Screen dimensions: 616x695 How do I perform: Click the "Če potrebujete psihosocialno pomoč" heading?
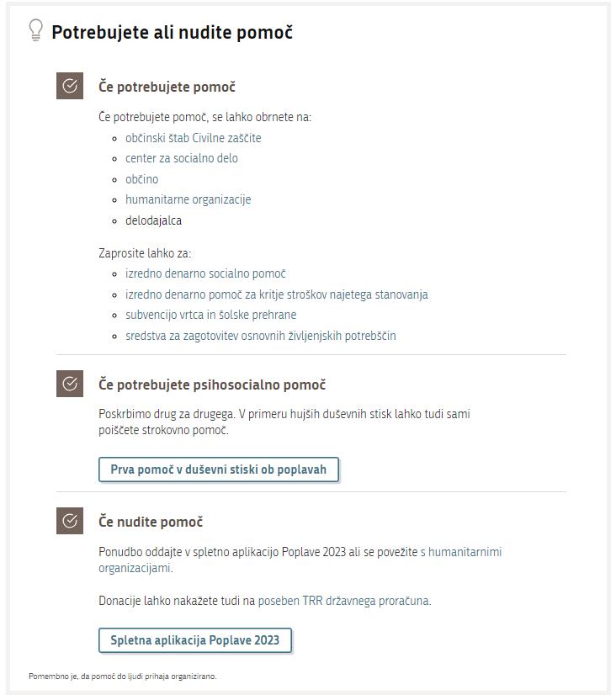(x=212, y=385)
